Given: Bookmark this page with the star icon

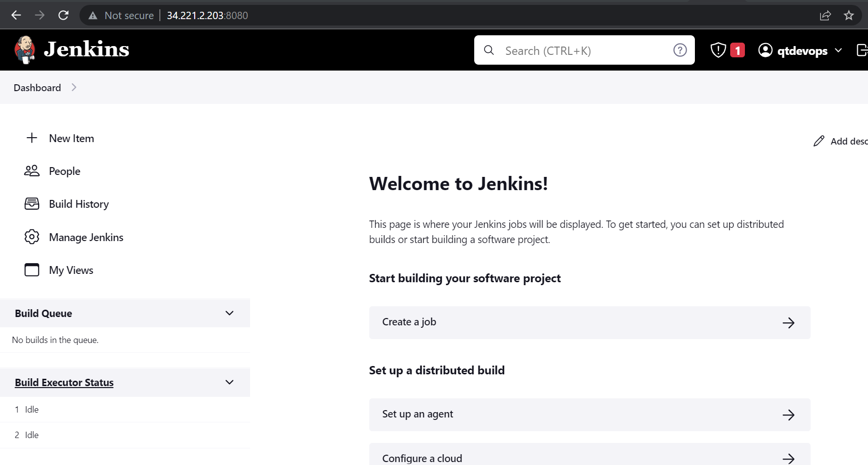Looking at the screenshot, I should click(x=849, y=15).
